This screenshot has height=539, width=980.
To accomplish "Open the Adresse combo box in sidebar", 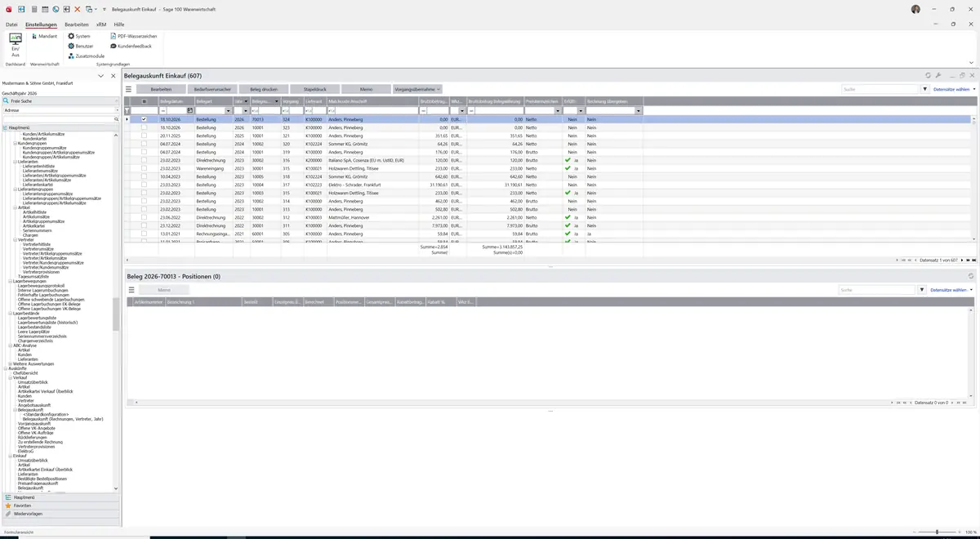I will click(61, 110).
